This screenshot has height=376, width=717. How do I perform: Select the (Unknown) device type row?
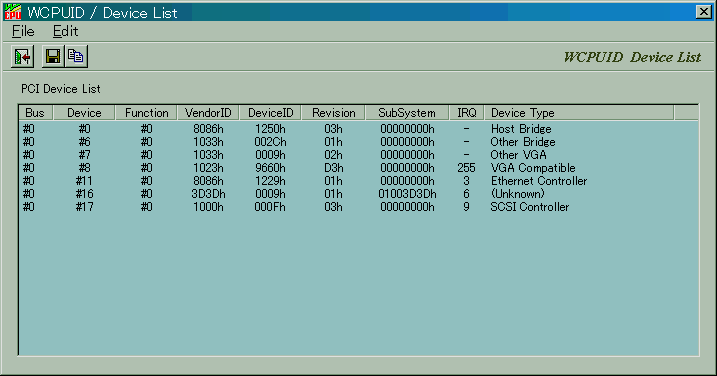(358, 194)
